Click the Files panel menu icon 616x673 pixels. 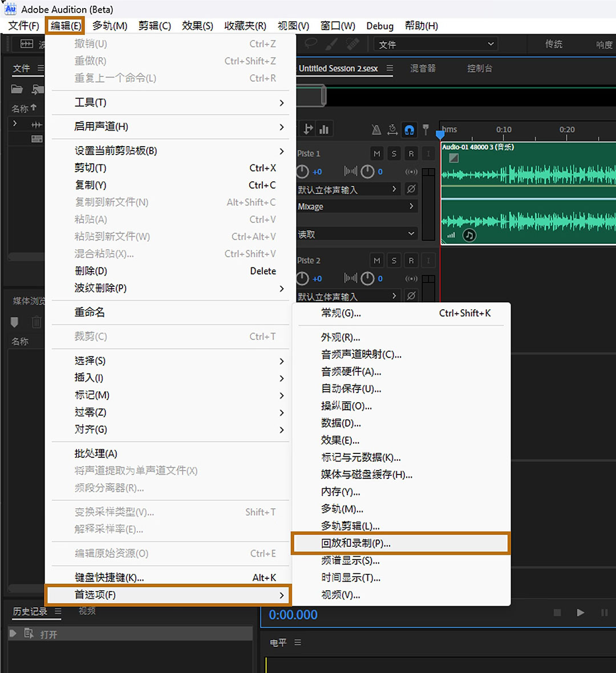coord(40,68)
